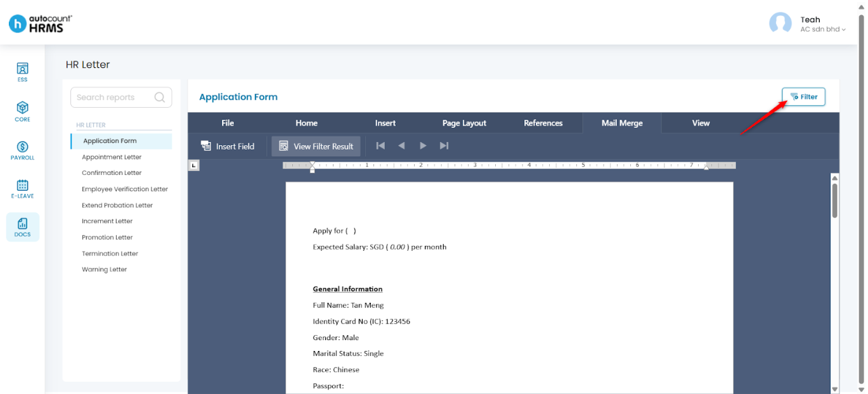
Task: Click the 'Race: Chinese' line
Action: (x=336, y=370)
